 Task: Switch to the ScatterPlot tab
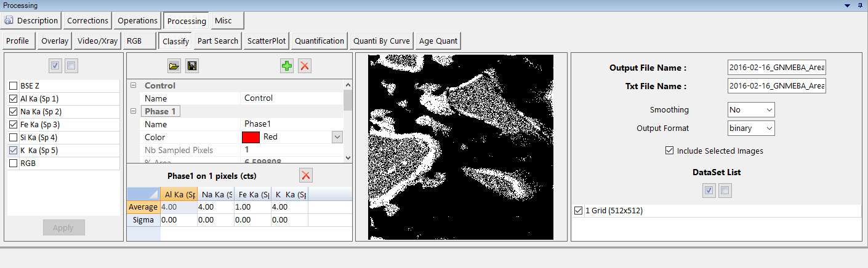tap(267, 41)
